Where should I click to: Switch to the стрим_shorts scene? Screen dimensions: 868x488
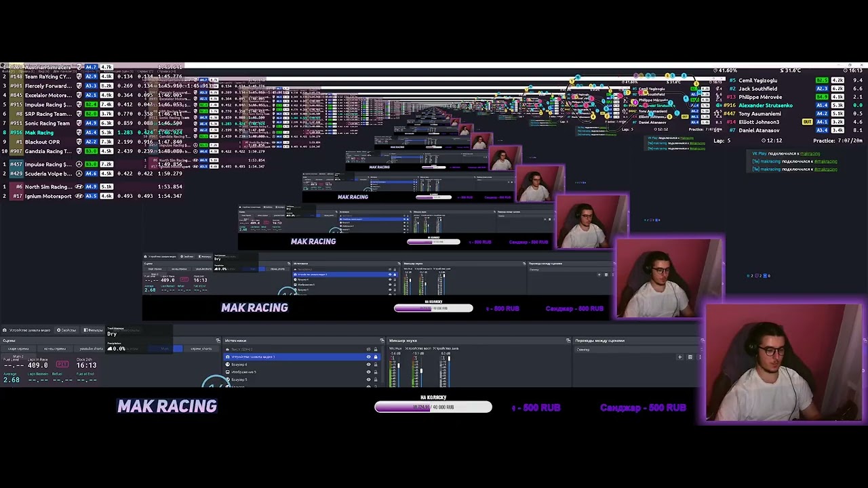point(201,349)
